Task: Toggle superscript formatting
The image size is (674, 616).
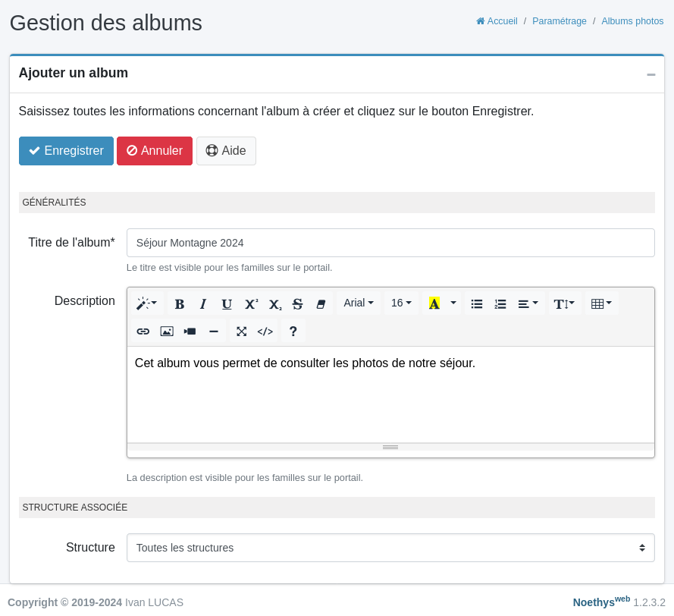Action: (x=250, y=303)
